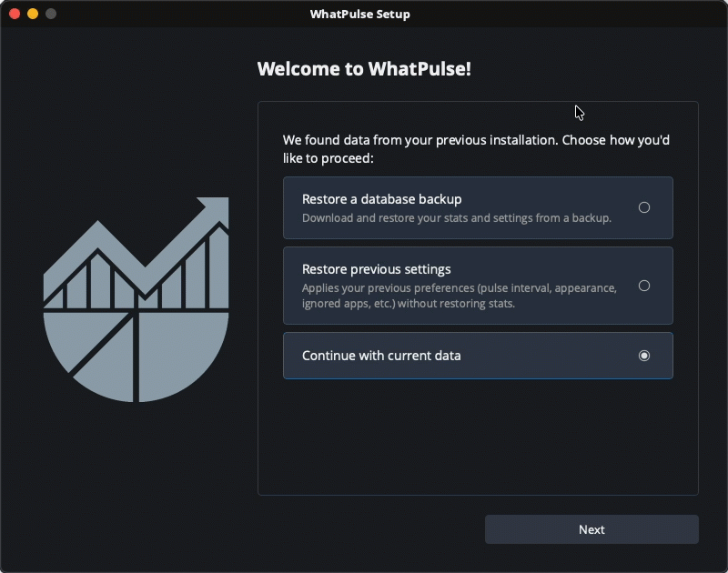The image size is (728, 573).
Task: Click the Next button
Action: [x=591, y=529]
